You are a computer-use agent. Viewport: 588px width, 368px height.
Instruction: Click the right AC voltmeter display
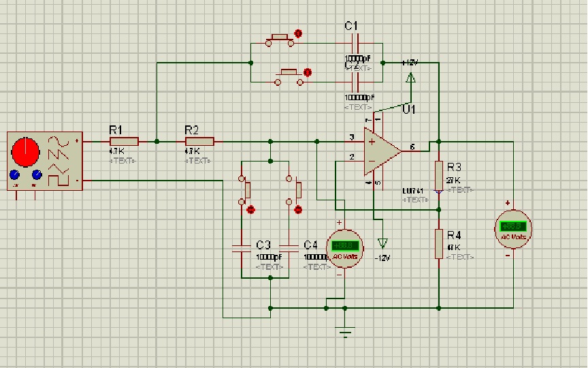point(513,226)
